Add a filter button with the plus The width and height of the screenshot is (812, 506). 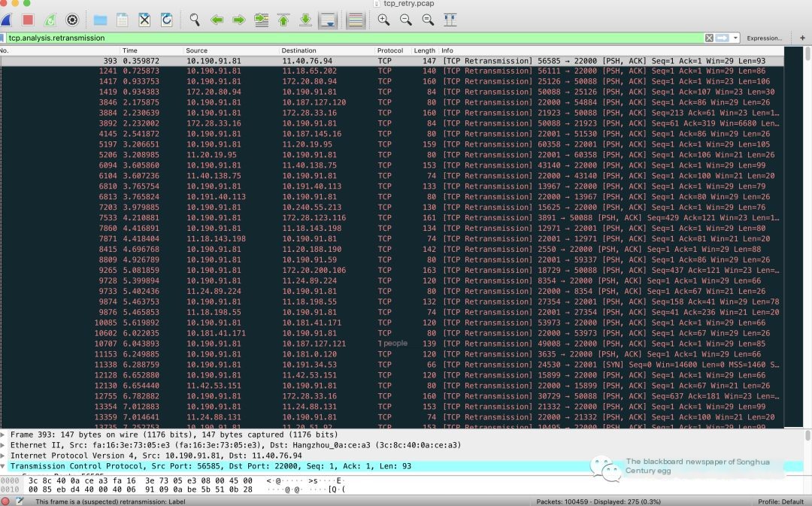point(802,38)
